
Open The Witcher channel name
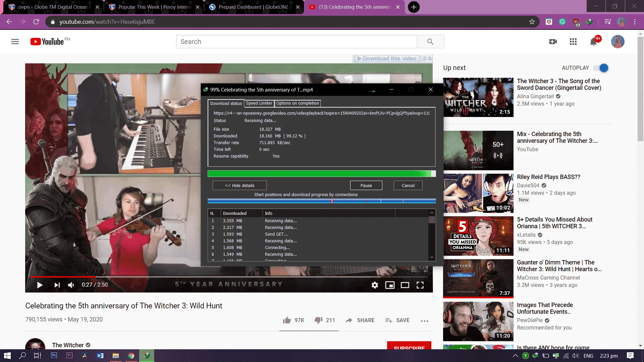coord(68,345)
